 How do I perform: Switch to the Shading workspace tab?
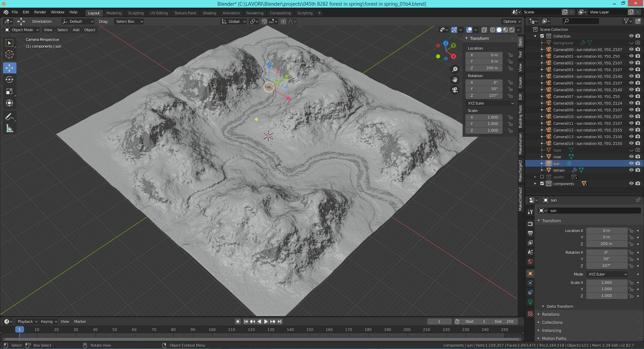209,13
